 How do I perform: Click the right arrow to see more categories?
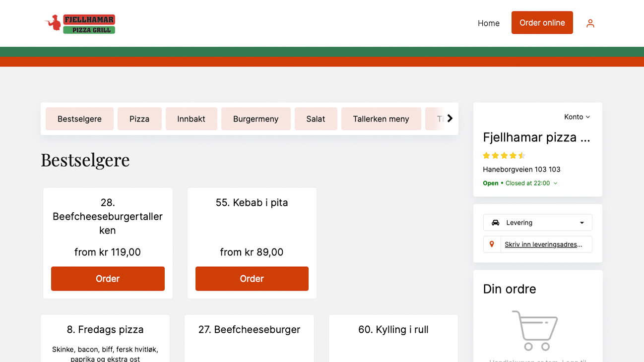point(450,119)
